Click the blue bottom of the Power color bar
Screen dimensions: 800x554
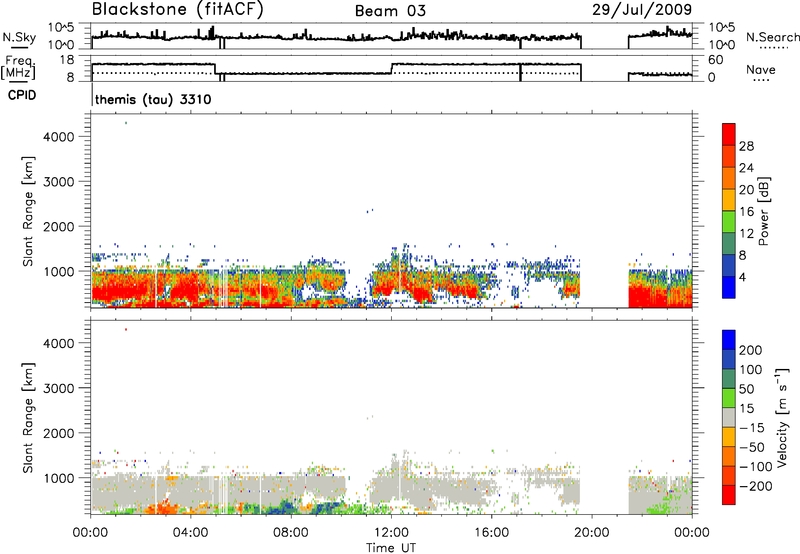click(729, 287)
